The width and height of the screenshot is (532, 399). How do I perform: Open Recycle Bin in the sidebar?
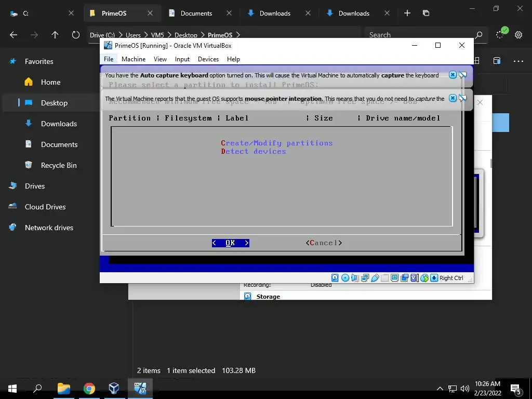59,165
